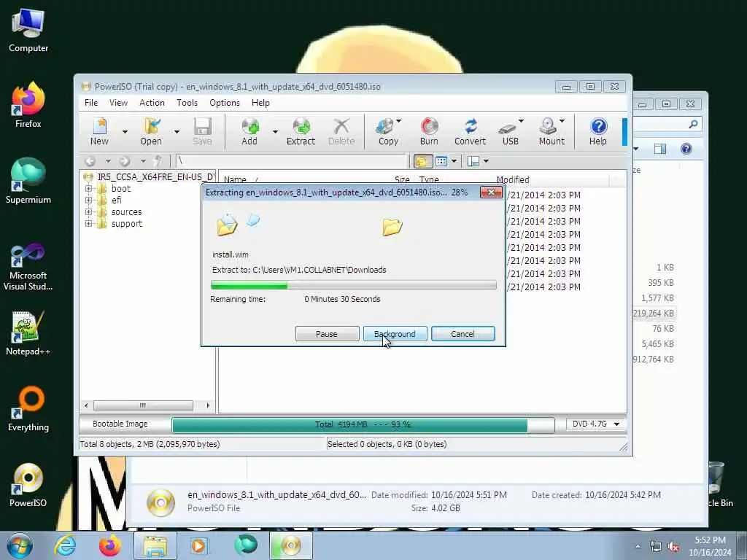Open the Notepad++ desktop shortcut
This screenshot has height=560, width=747.
point(28,333)
